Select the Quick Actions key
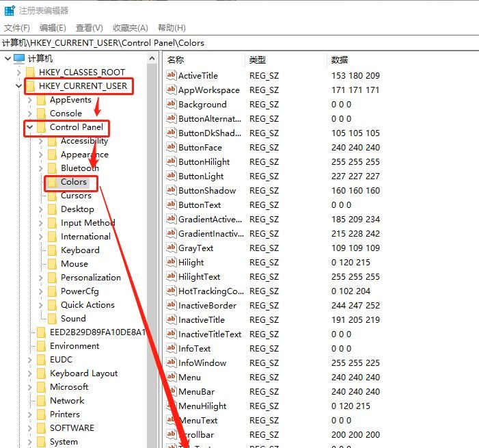This screenshot has height=448, width=479. coord(87,305)
